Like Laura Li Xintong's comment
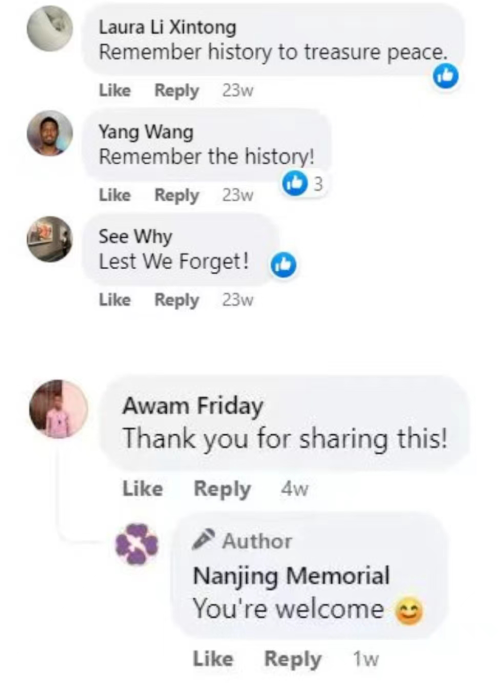Image resolution: width=500 pixels, height=683 pixels. [x=115, y=91]
